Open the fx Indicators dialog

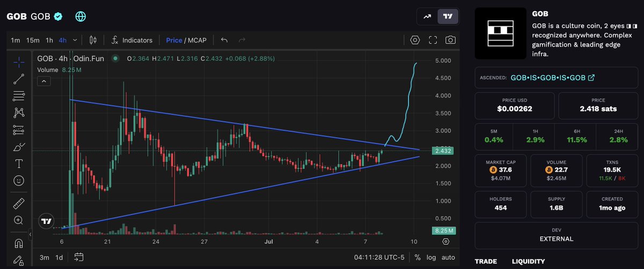coord(132,40)
